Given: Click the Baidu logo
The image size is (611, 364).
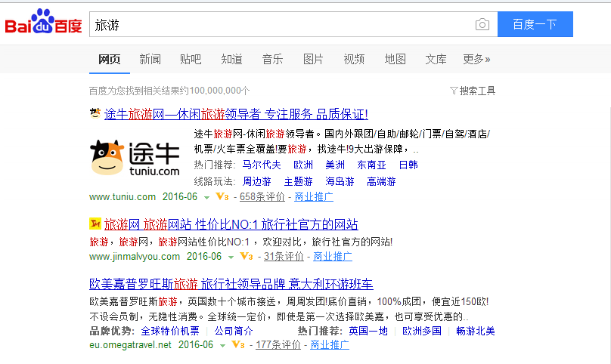Looking at the screenshot, I should click(x=43, y=23).
